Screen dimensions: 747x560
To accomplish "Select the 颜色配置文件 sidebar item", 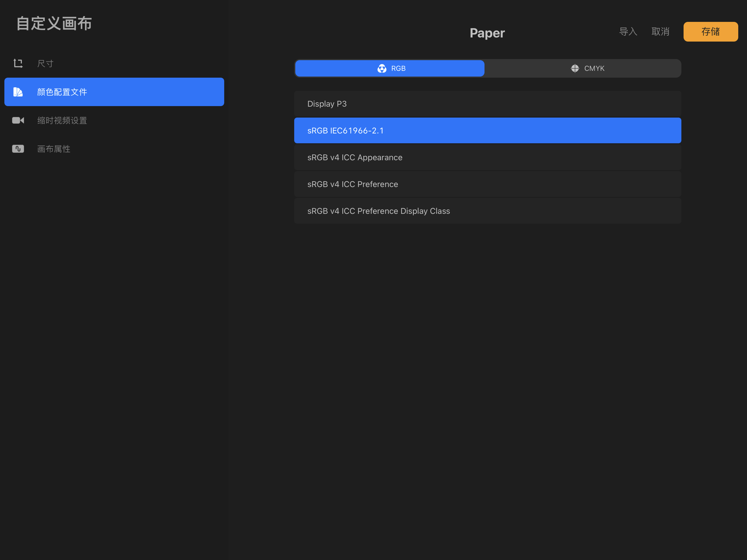I will click(114, 92).
